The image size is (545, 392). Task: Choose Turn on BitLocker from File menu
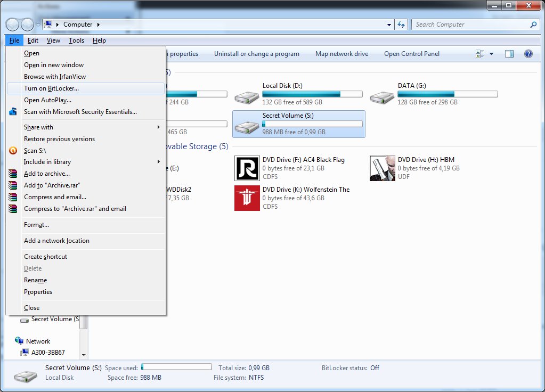click(x=51, y=88)
